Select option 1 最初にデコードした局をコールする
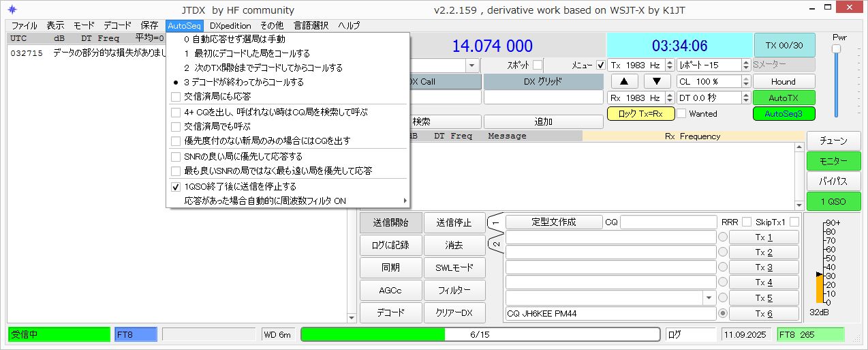 click(288, 53)
